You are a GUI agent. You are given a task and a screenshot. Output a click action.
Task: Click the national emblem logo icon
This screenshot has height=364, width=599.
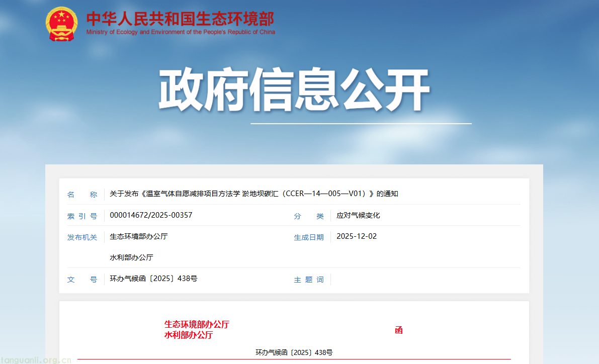[x=61, y=23]
